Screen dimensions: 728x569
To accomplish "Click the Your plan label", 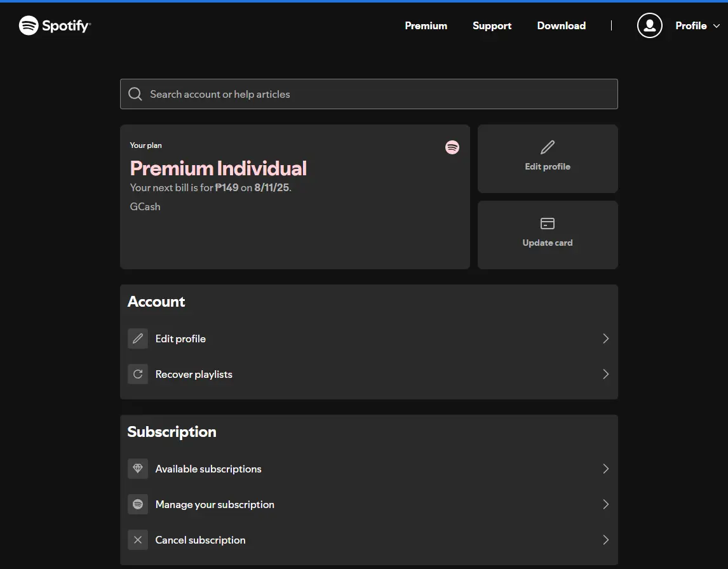I will (x=145, y=145).
